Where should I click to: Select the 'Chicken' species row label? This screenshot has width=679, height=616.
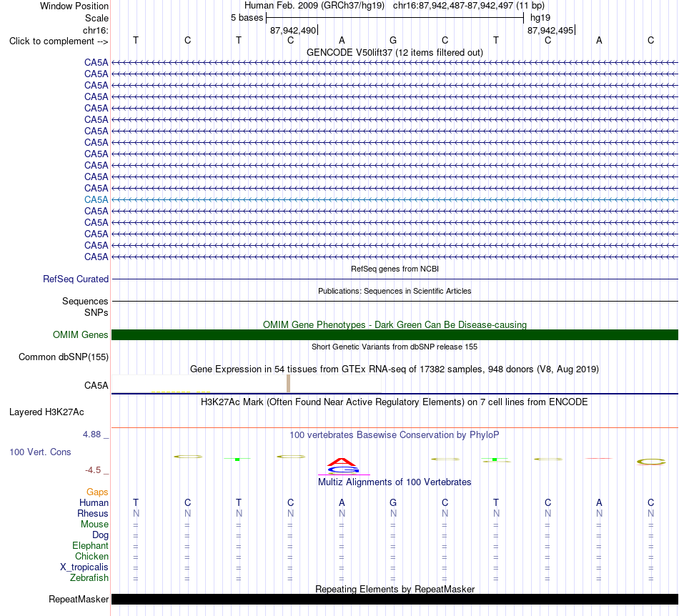[x=91, y=556]
